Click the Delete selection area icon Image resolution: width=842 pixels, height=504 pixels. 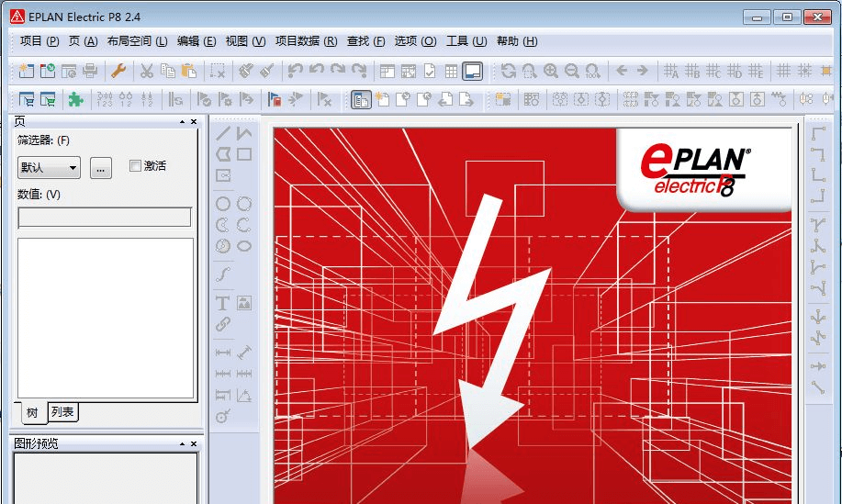218,71
